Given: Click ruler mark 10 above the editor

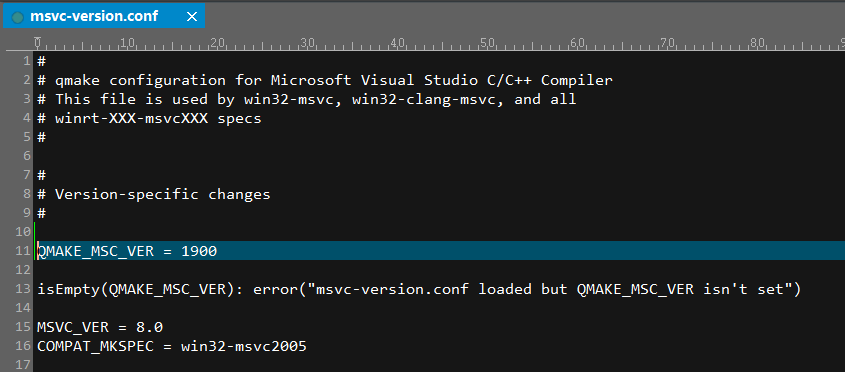Looking at the screenshot, I should [x=127, y=42].
